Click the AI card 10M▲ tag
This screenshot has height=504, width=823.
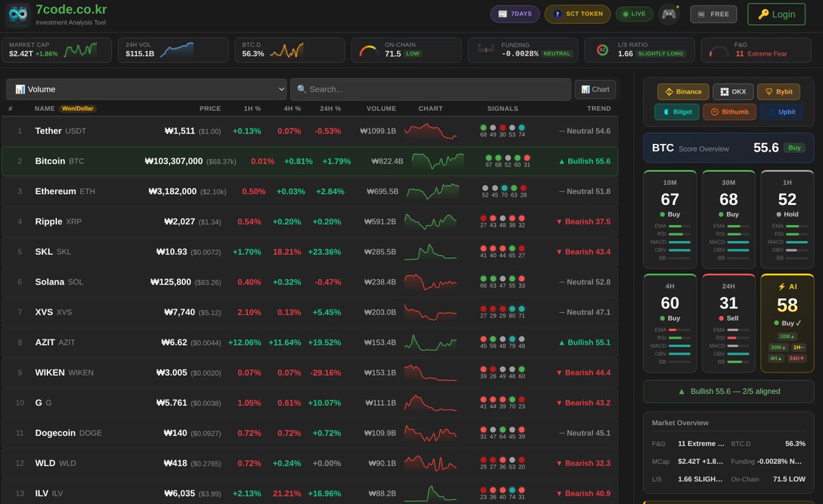787,336
